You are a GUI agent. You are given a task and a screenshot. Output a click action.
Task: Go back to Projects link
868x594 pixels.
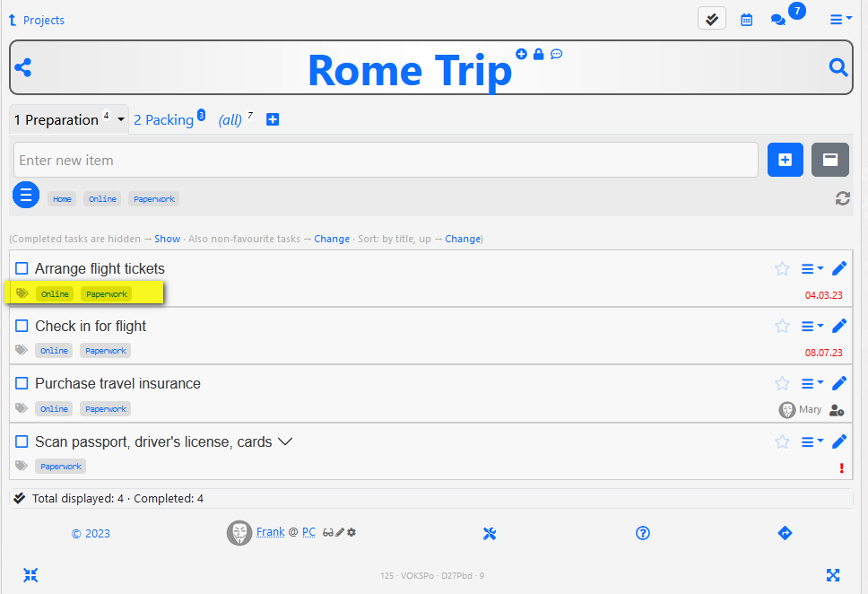pyautogui.click(x=43, y=20)
